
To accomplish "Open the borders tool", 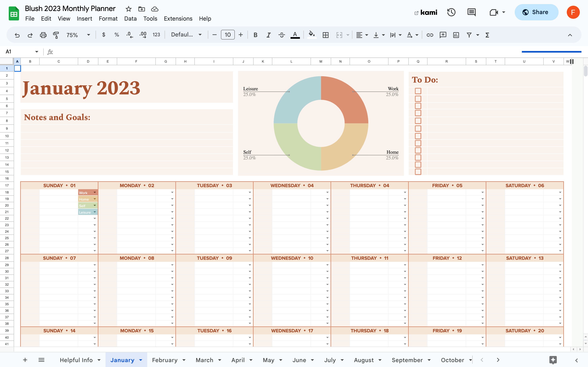I will [x=325, y=35].
